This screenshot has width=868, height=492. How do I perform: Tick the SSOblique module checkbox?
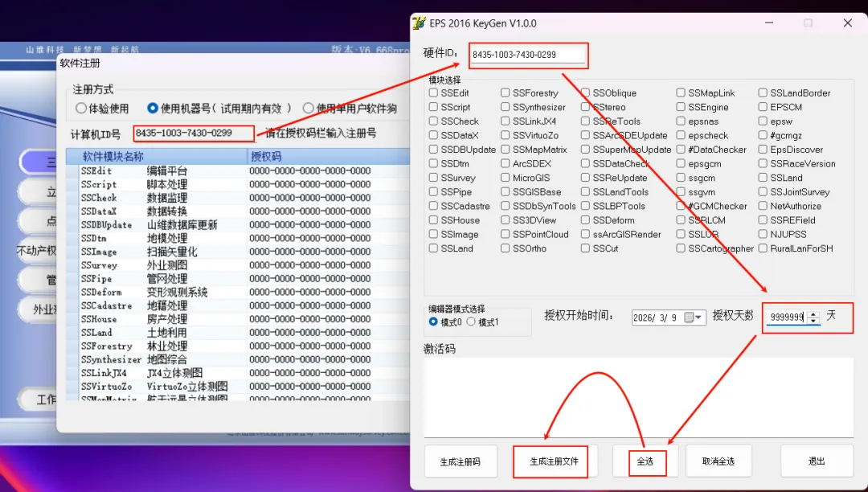pos(585,93)
